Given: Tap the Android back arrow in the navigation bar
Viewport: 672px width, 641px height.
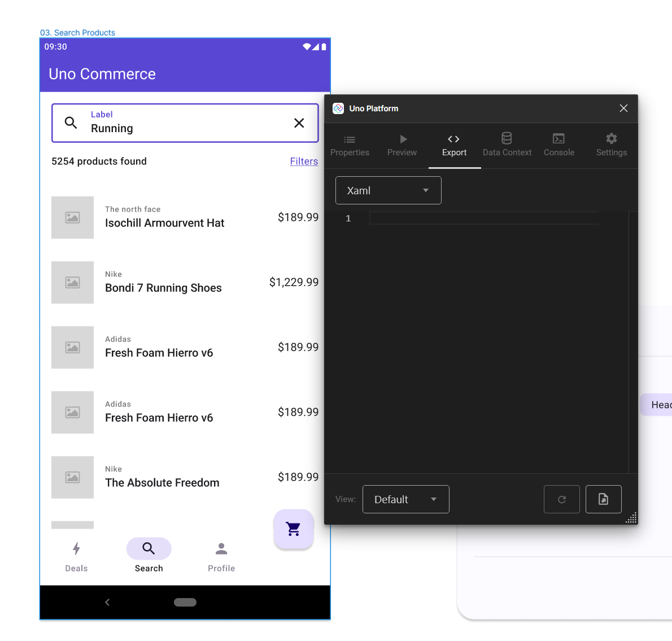Looking at the screenshot, I should click(107, 603).
